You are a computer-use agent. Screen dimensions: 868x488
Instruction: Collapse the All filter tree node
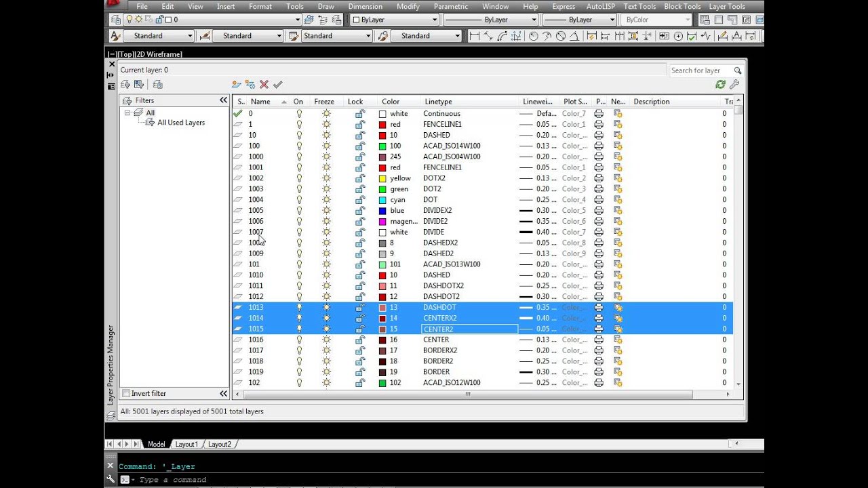tap(127, 113)
